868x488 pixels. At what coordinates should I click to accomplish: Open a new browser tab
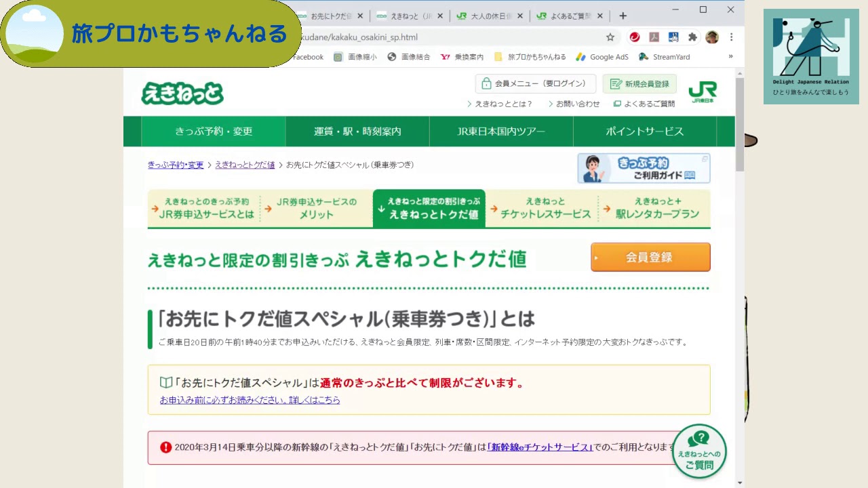623,16
